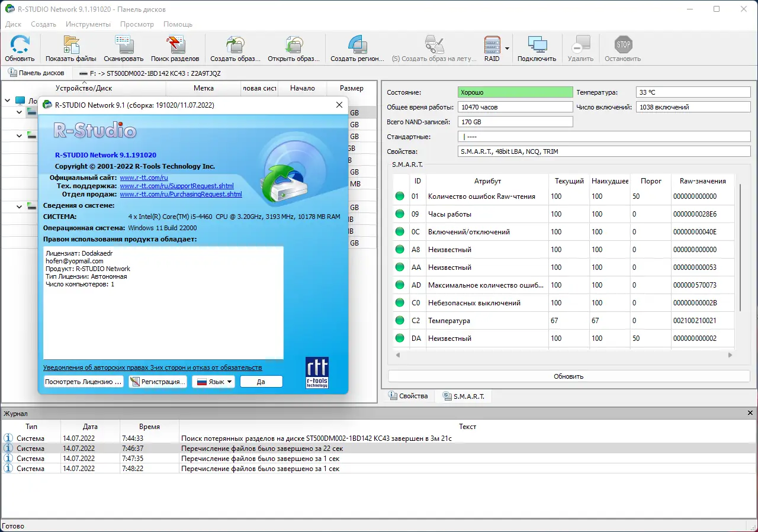
Task: Click the Обновить refresh icon in the toolbar
Action: [x=20, y=44]
